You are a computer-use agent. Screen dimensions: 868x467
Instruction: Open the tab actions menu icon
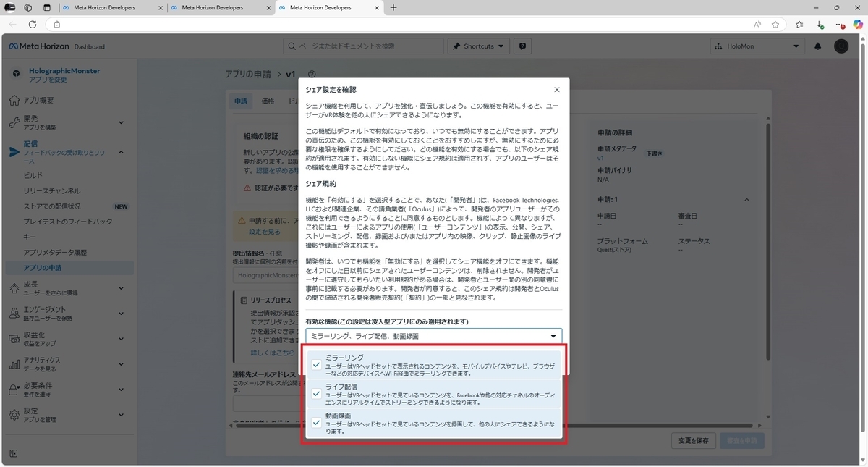pos(47,7)
